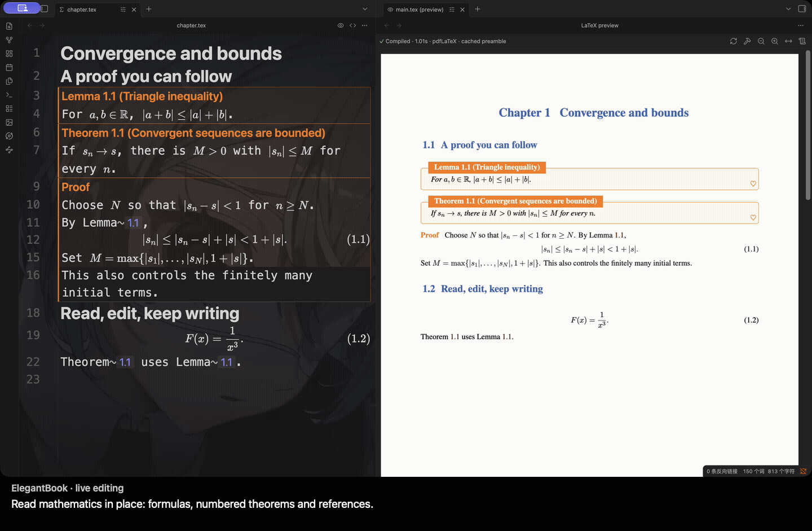Click the word count "150" in the status bar
The height and width of the screenshot is (531, 812).
coord(753,471)
